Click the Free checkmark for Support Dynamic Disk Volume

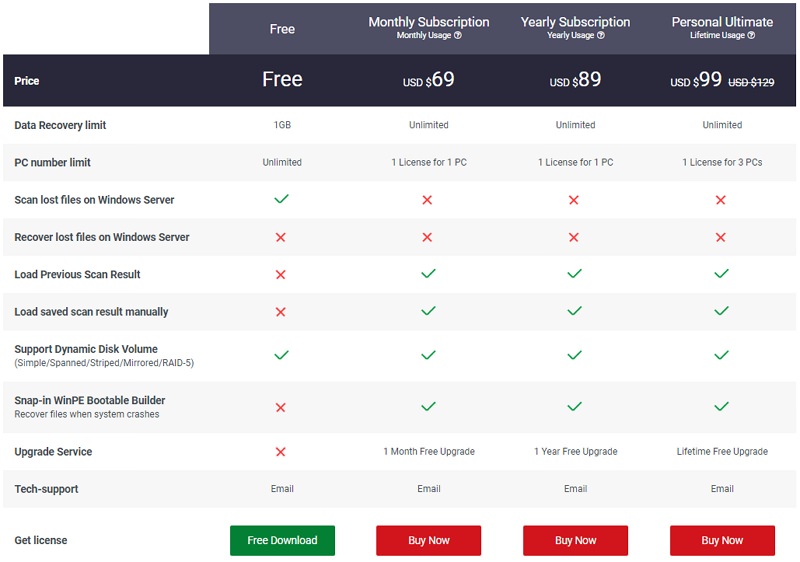point(282,355)
